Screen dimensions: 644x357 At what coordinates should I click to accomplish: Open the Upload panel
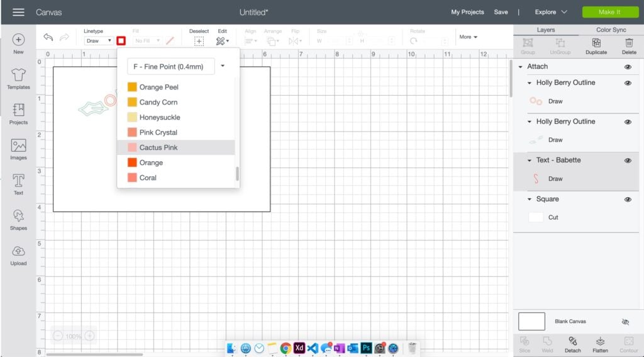click(18, 255)
